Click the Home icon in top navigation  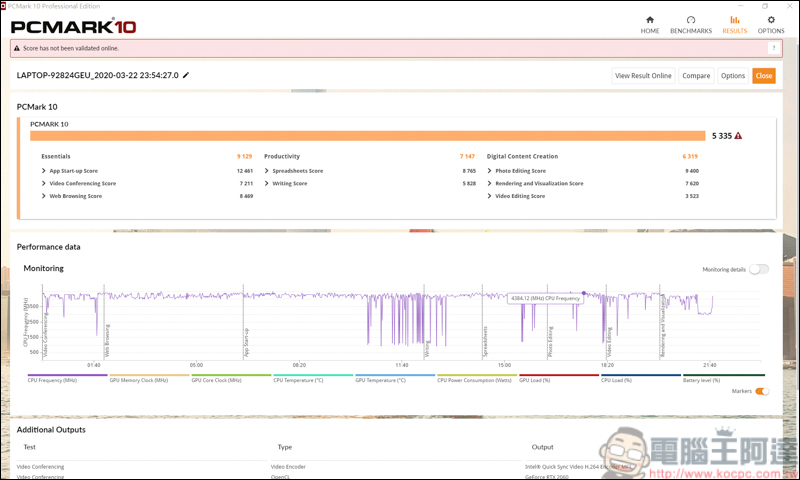coord(650,20)
